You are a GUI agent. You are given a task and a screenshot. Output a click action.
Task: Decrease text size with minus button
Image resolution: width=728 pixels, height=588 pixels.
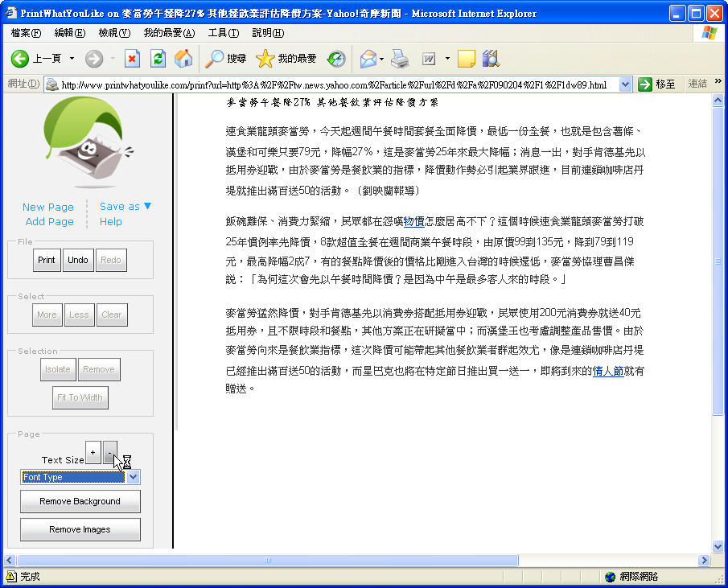coord(110,453)
